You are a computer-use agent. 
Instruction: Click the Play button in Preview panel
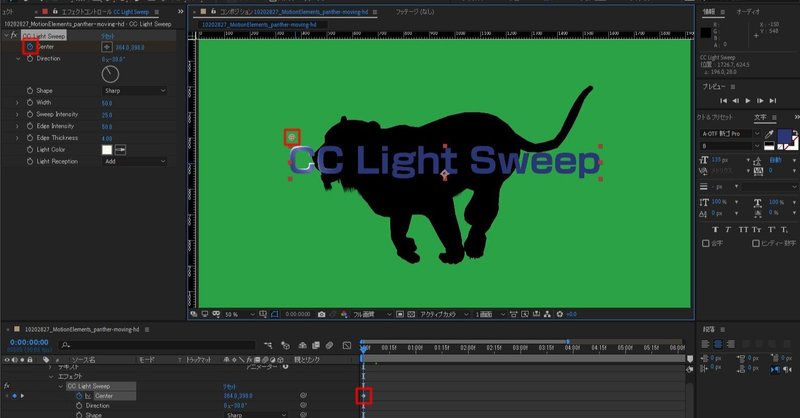click(x=748, y=101)
